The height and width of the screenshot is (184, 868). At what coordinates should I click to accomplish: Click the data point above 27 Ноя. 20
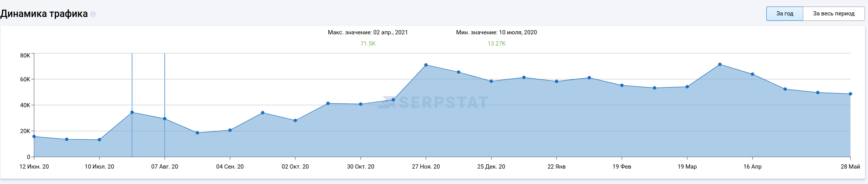coord(426,65)
